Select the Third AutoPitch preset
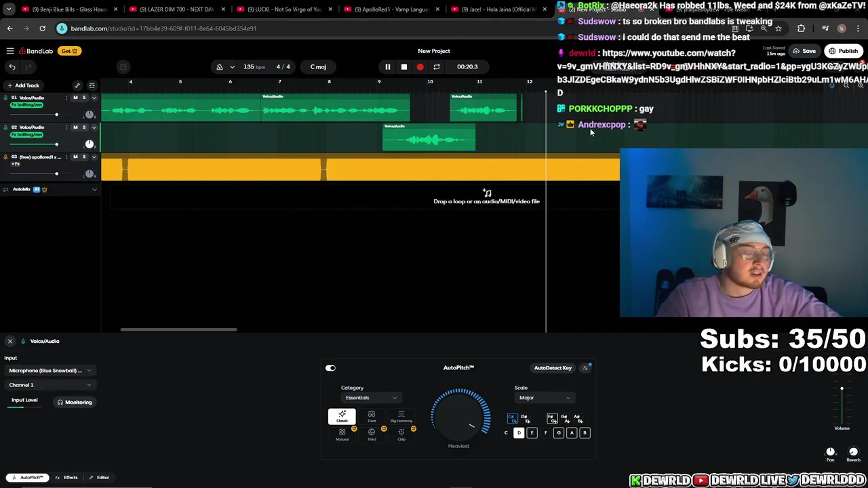 [372, 434]
